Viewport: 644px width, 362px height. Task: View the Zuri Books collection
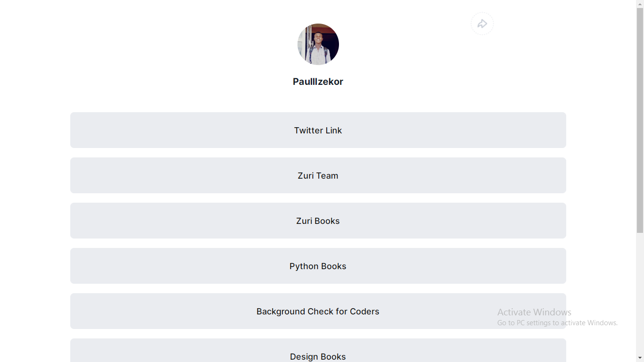(x=318, y=221)
